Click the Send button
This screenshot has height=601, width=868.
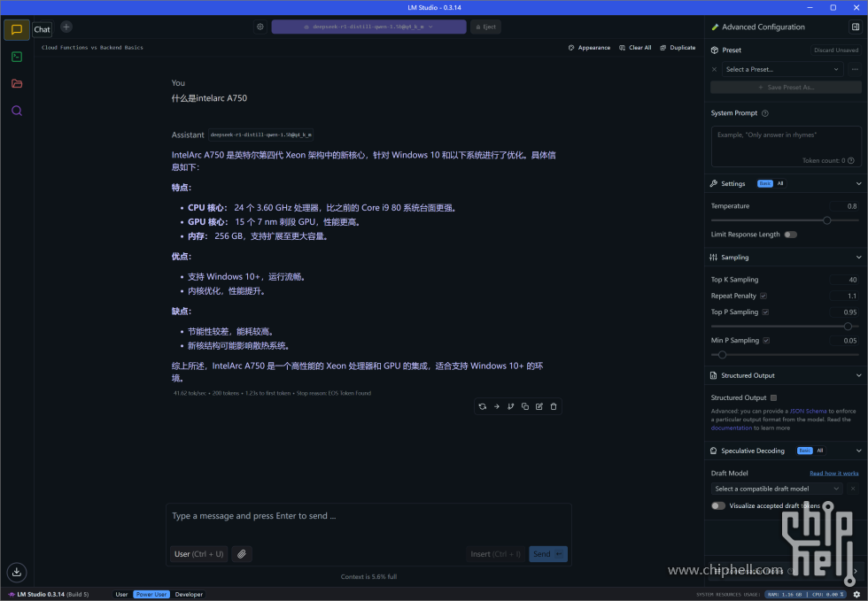tap(548, 554)
